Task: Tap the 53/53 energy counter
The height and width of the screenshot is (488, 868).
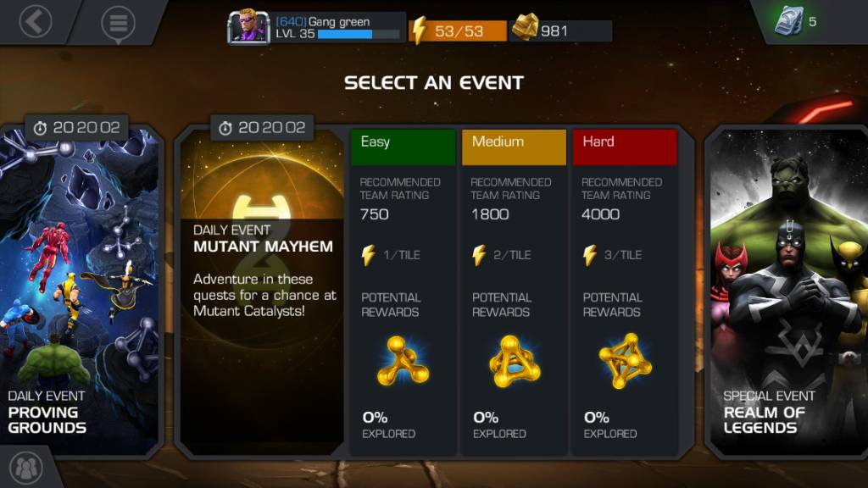Action: 459,31
